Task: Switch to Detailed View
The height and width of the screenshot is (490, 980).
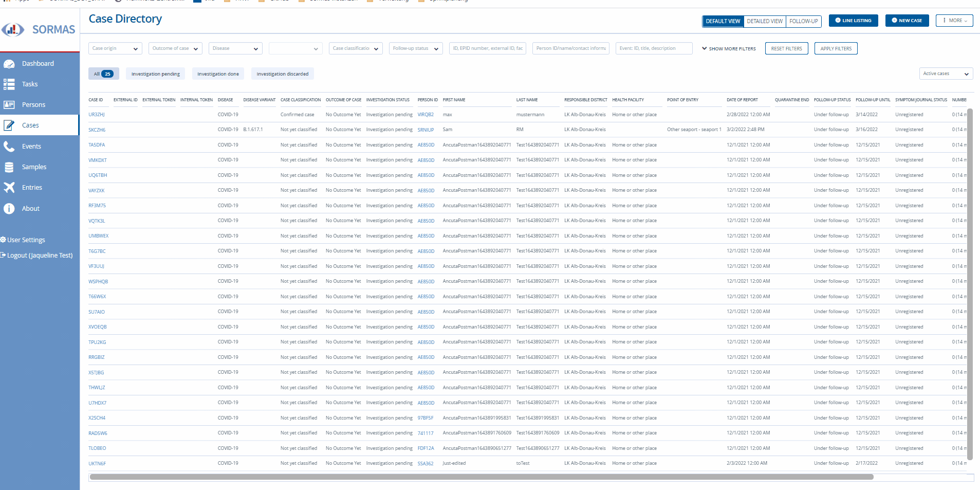Action: tap(765, 21)
